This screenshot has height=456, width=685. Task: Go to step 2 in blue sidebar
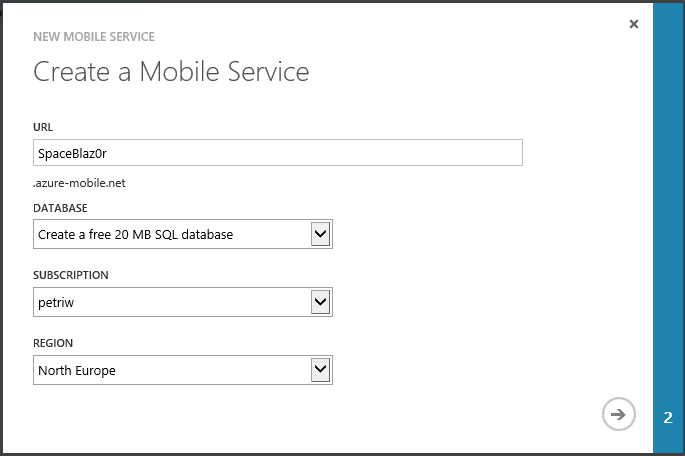[x=668, y=417]
